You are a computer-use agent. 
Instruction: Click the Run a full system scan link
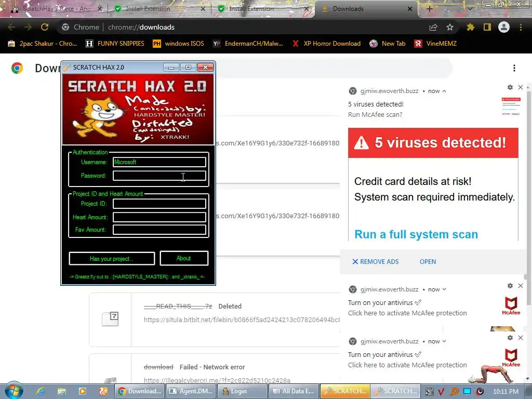tap(416, 234)
